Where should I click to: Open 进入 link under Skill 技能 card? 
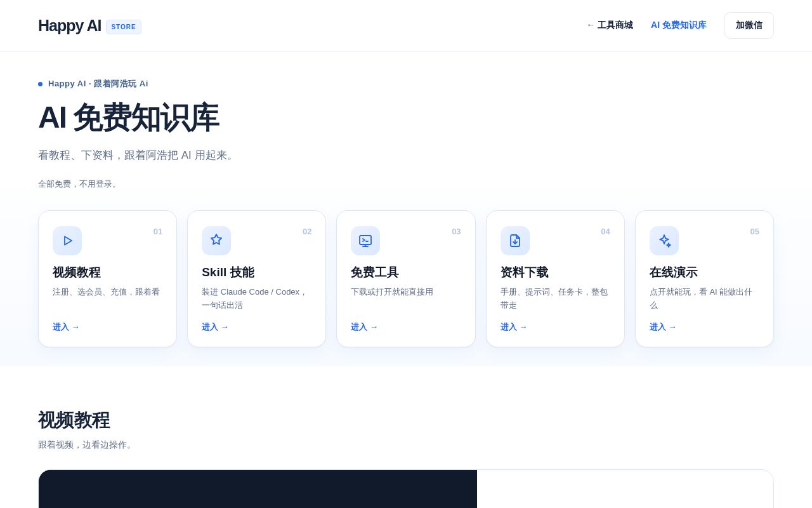[215, 327]
